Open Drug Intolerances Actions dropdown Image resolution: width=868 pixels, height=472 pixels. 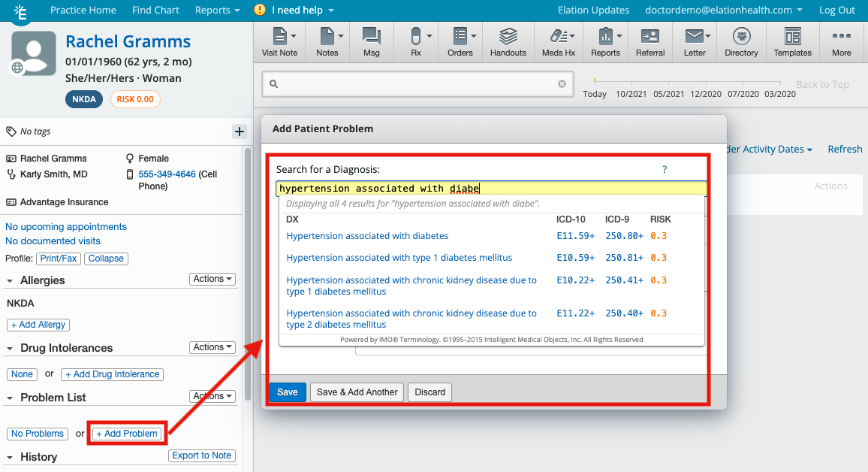212,347
